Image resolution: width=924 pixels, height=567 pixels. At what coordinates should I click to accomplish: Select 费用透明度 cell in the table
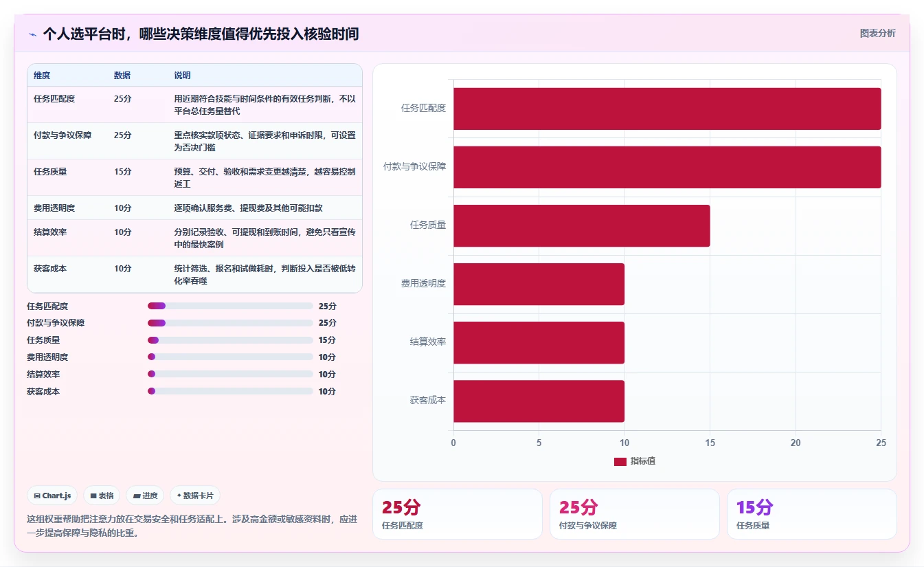point(54,208)
